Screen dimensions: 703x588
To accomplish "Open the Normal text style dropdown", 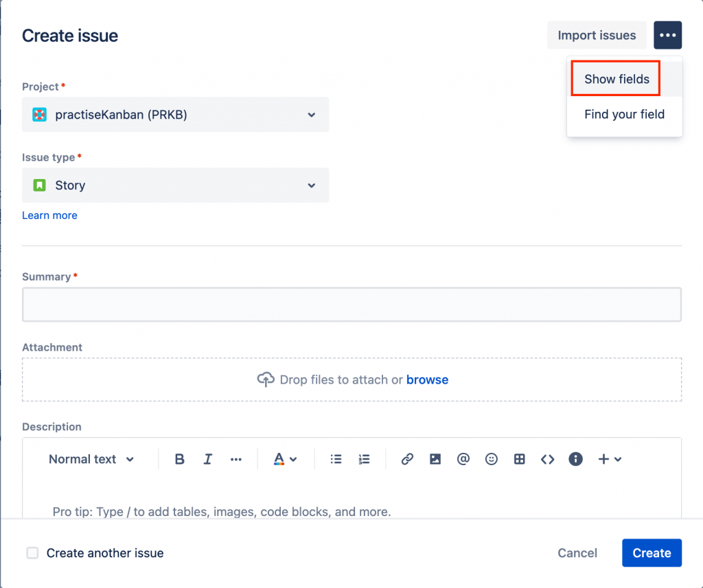I will coord(91,460).
